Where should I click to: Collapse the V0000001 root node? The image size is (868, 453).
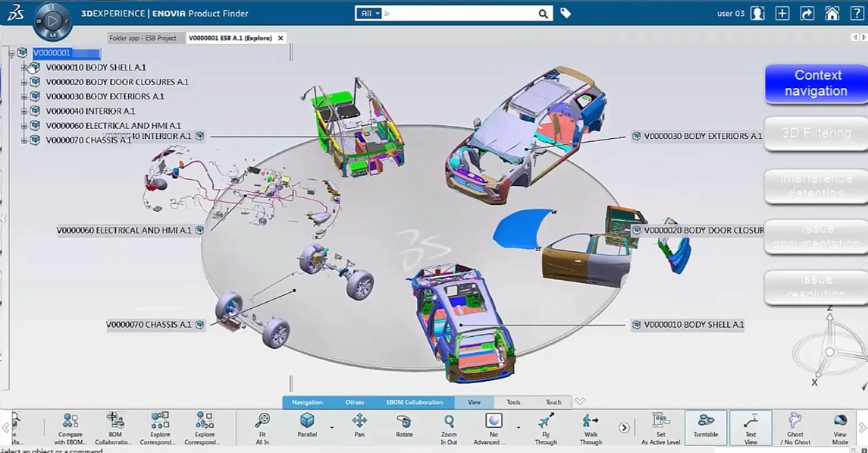pos(11,54)
